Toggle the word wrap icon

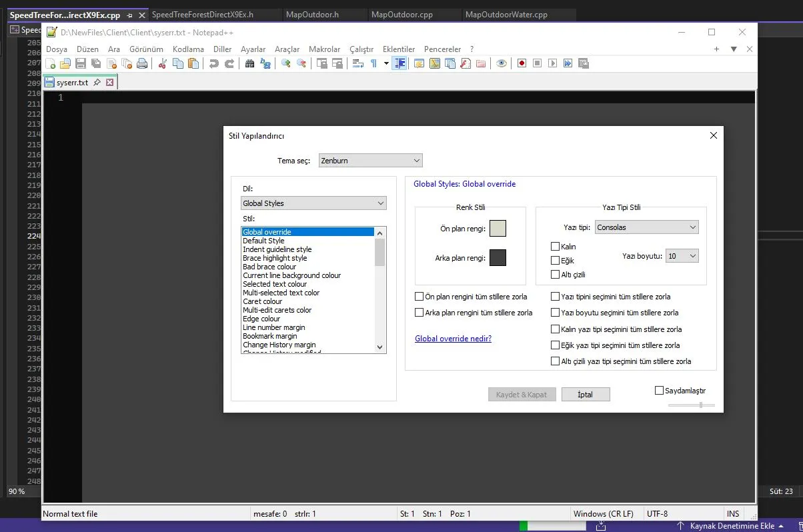point(357,63)
